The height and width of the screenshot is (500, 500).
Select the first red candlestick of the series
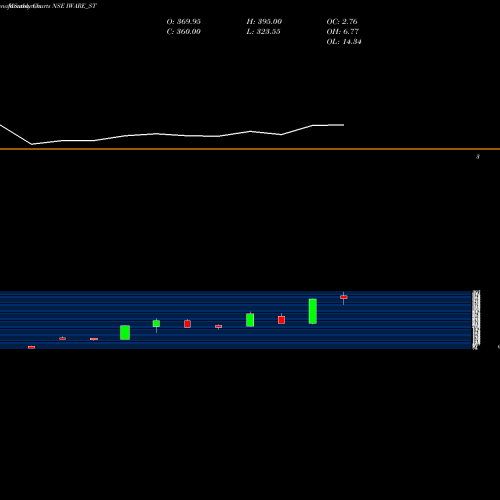pos(31,347)
